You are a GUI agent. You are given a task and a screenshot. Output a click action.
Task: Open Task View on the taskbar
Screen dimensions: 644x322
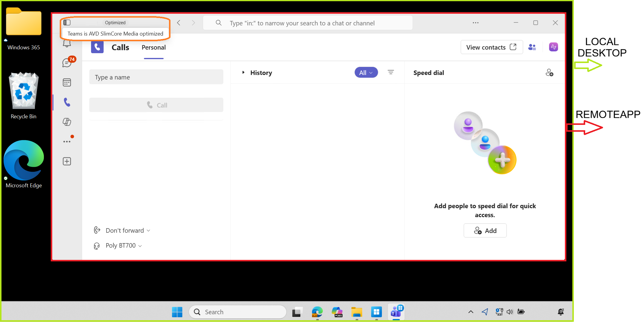point(297,312)
